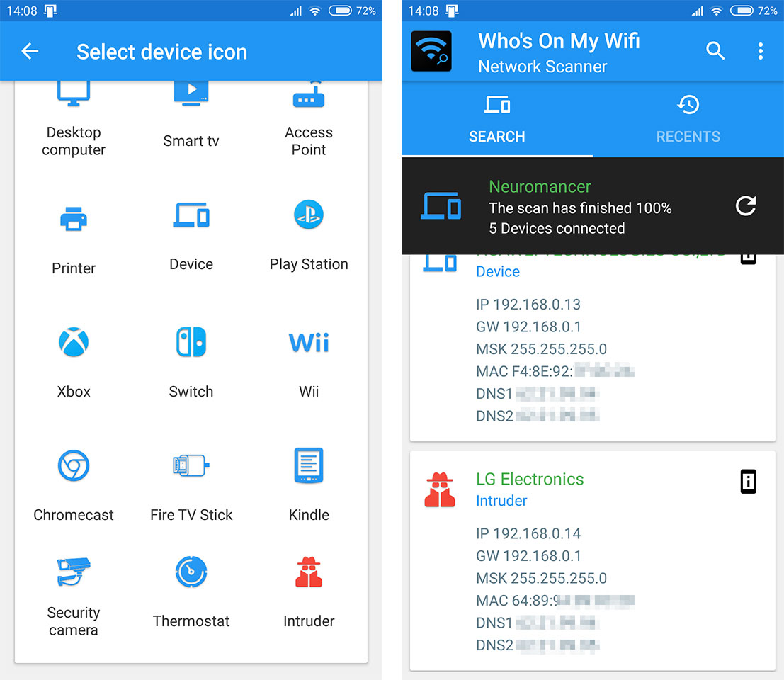Tap the red intruder icon on LG card
Viewport: 784px width, 680px height.
point(440,490)
